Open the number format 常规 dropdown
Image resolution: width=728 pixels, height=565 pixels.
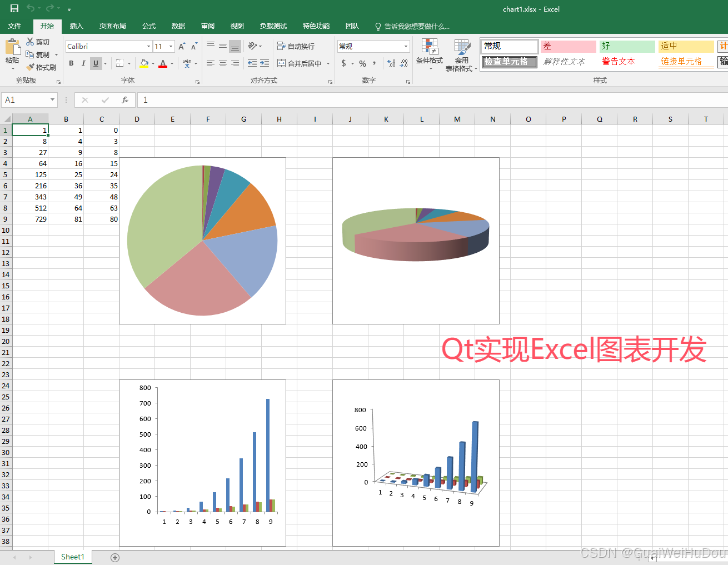coord(406,47)
